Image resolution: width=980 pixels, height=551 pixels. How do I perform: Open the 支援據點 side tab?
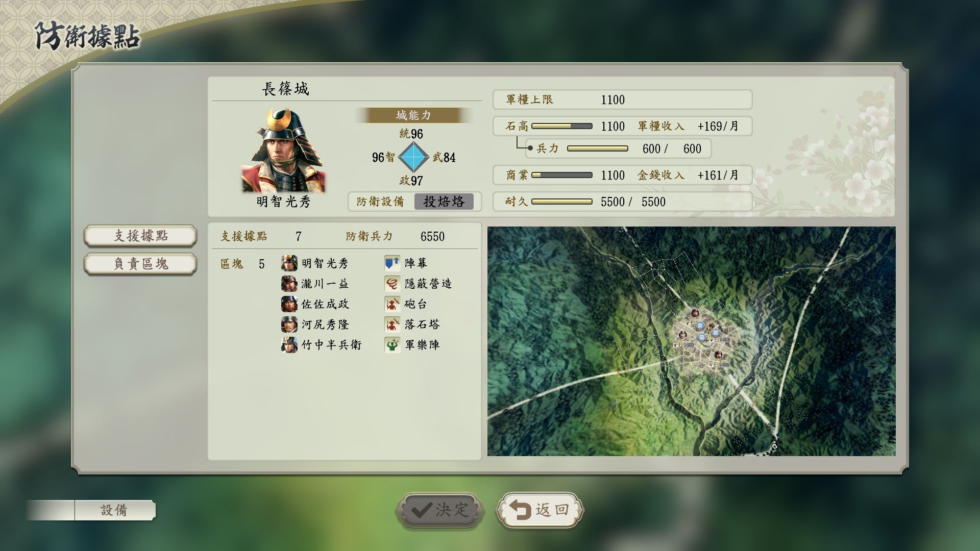point(140,236)
